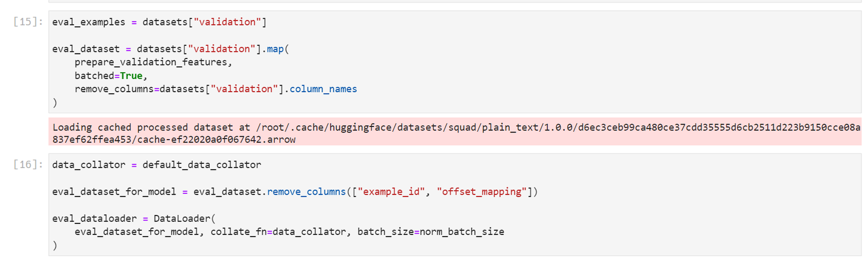Image resolution: width=868 pixels, height=265 pixels.
Task: Click the closing parenthesis of cell 15
Action: tap(55, 102)
